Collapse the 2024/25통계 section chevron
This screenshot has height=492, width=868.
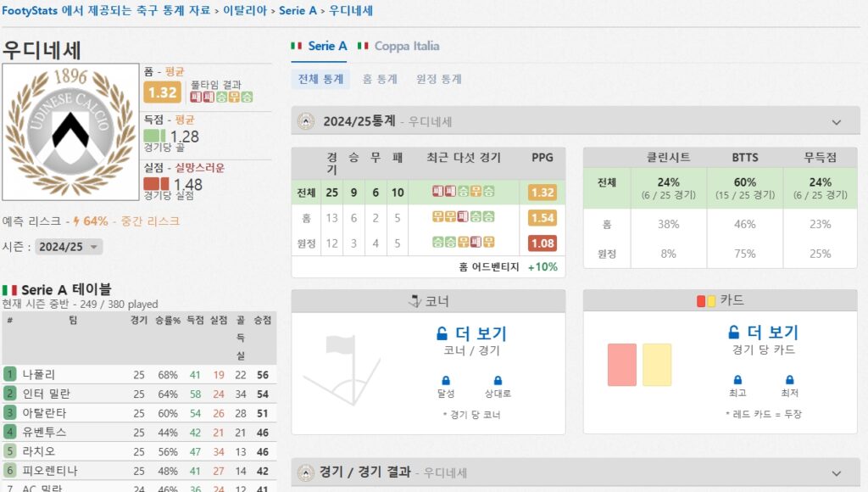(836, 122)
